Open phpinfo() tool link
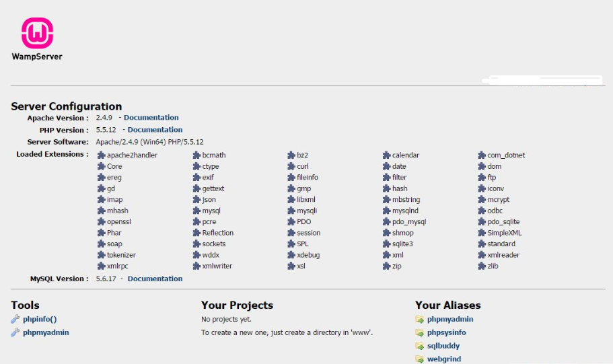Image resolution: width=613 pixels, height=364 pixels. (x=40, y=319)
